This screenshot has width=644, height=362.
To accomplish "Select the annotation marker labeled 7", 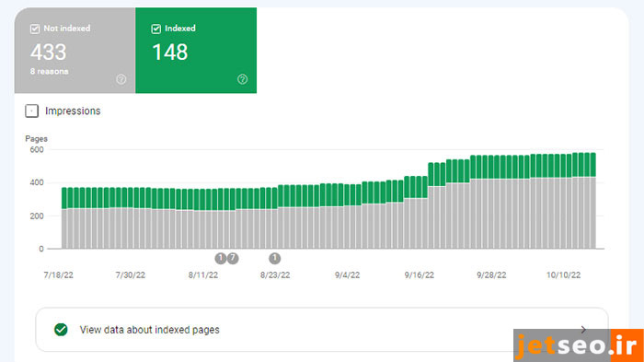I will (233, 258).
